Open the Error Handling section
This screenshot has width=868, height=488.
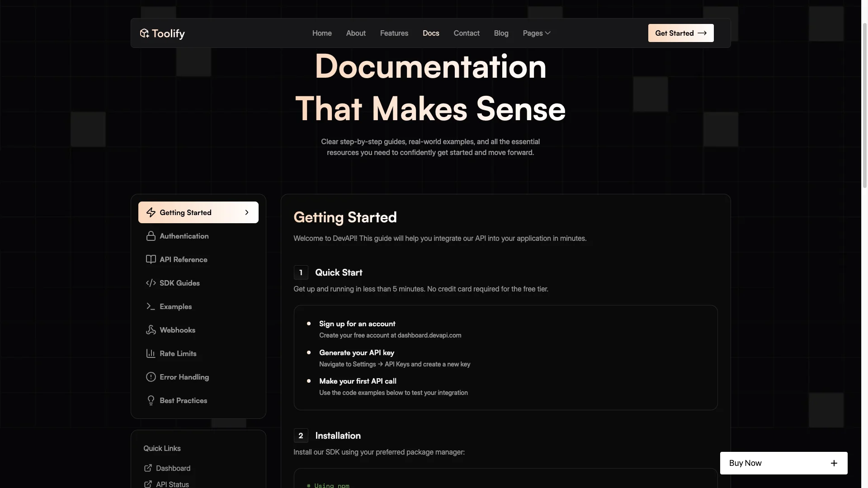point(198,377)
